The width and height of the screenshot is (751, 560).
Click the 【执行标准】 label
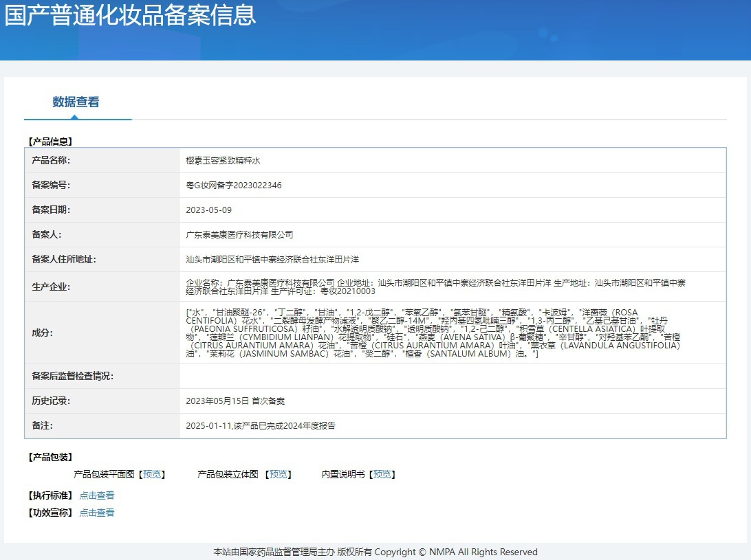pos(50,495)
